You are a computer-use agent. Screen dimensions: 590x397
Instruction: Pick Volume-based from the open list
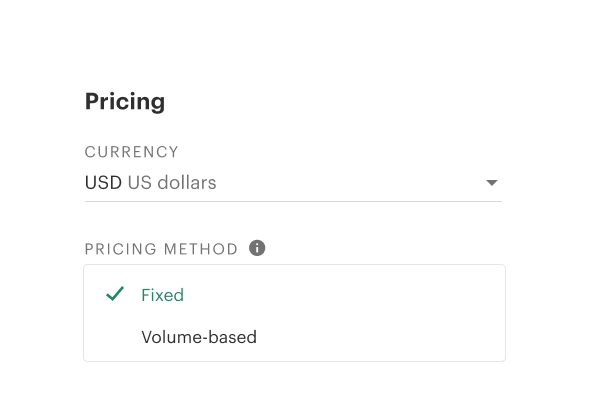pos(294,337)
